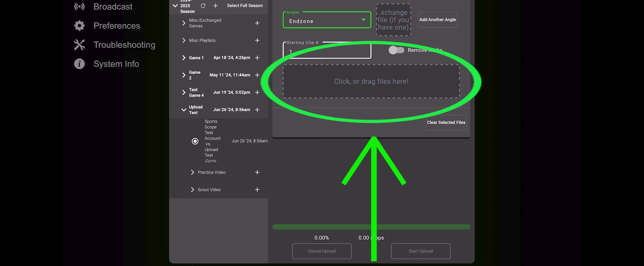Expand Scout Video folder
The image size is (644, 266).
(192, 190)
